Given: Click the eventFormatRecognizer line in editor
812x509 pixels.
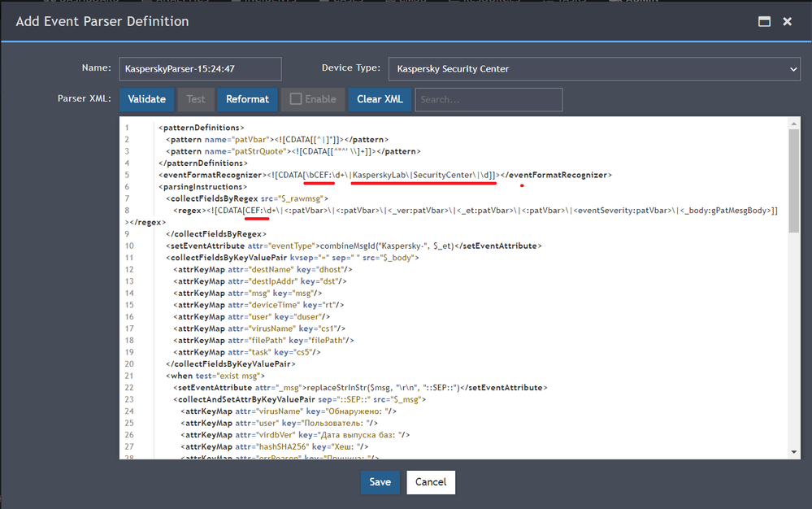Looking at the screenshot, I should [384, 175].
